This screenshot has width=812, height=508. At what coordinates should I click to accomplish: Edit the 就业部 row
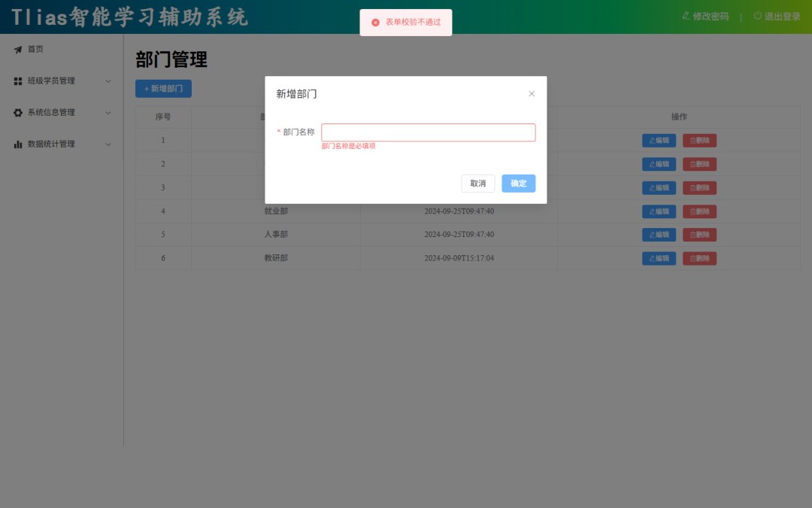click(659, 211)
